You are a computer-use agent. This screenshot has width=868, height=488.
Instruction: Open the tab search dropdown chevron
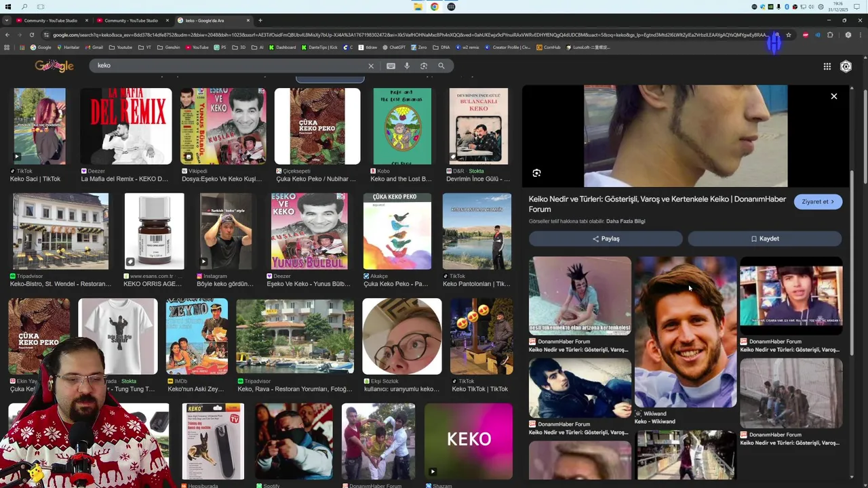tap(7, 20)
